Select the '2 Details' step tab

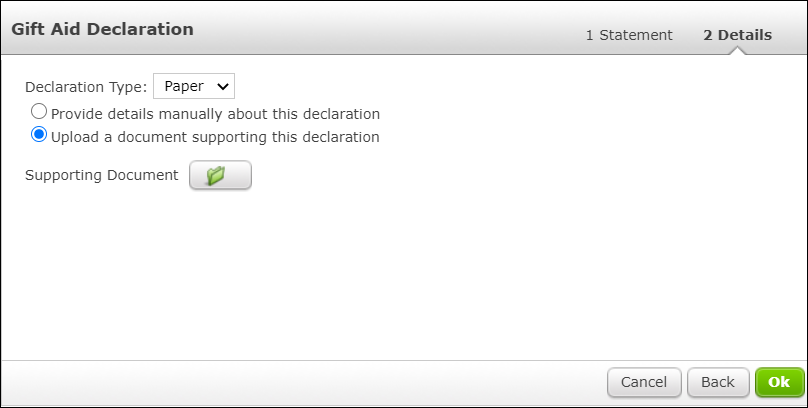point(737,35)
